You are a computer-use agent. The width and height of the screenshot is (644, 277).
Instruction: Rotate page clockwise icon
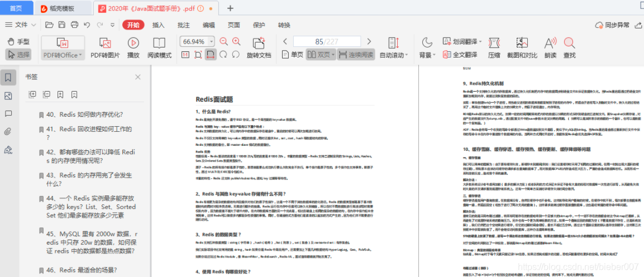point(223,54)
